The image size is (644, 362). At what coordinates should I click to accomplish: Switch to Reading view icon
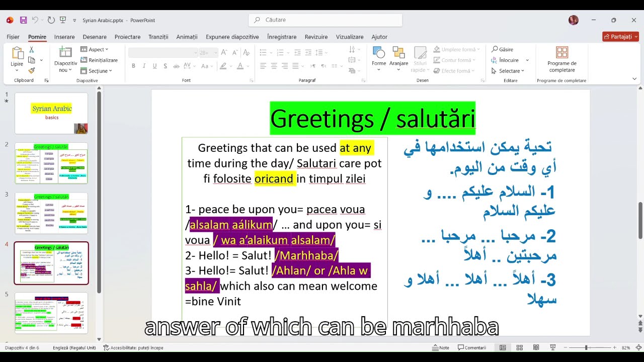click(x=536, y=347)
